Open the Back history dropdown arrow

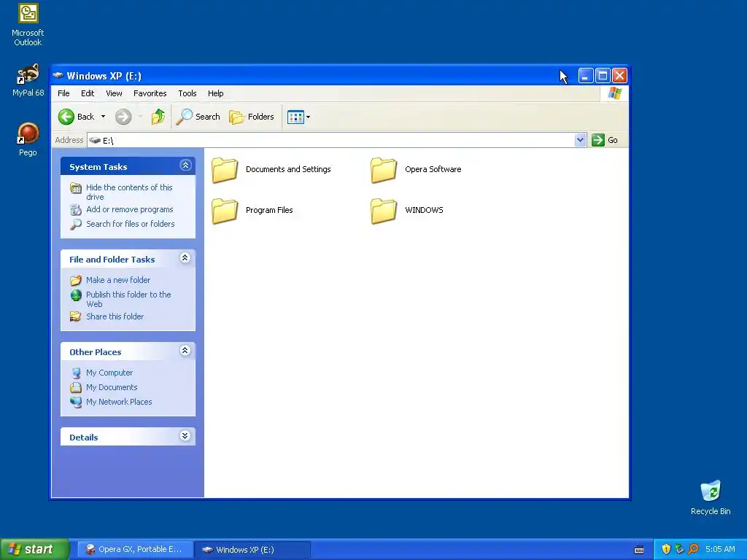103,117
